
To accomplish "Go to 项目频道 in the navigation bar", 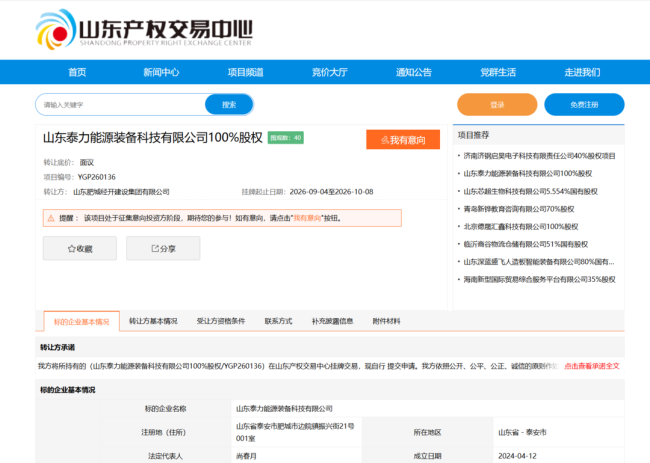I will [245, 72].
